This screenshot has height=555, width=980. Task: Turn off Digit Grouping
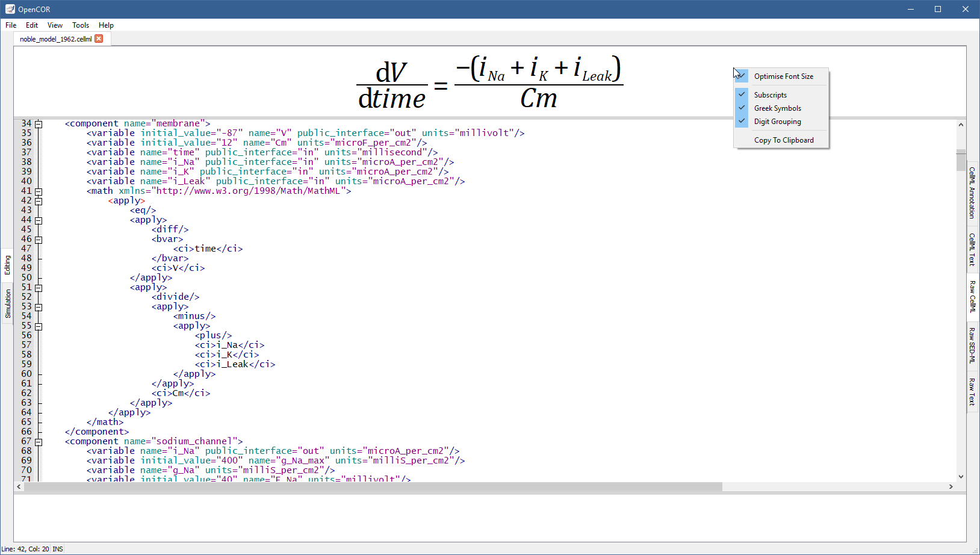coord(777,122)
